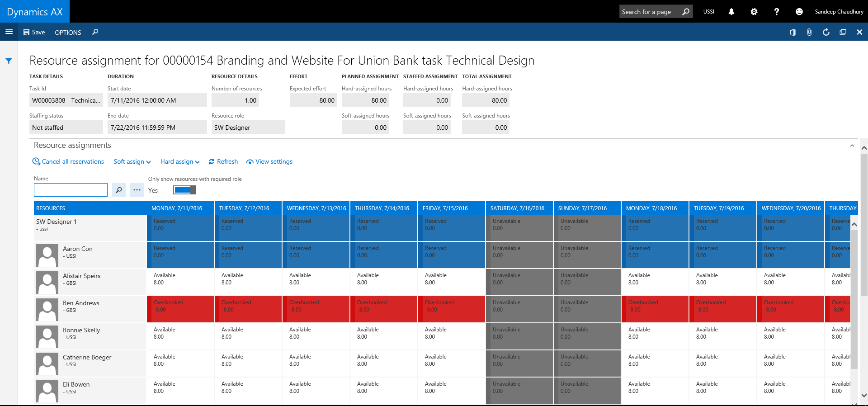Click the Task Id field
This screenshot has height=406, width=868.
pos(66,100)
